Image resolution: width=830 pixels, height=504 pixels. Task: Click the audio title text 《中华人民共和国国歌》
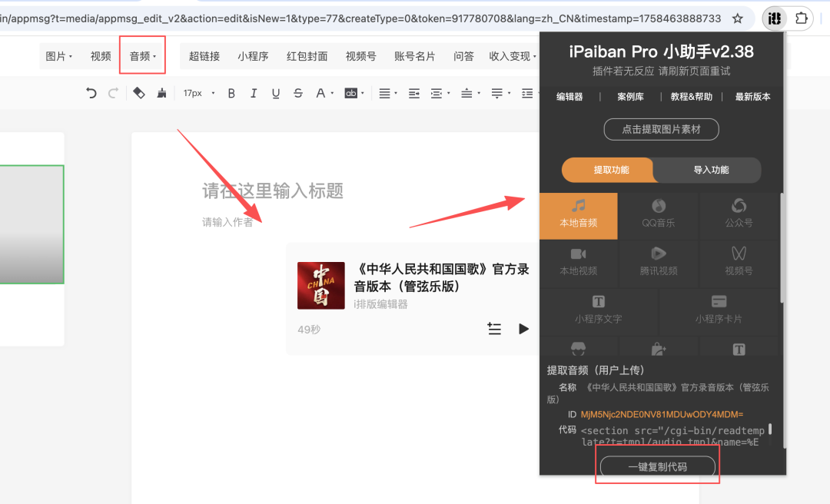pyautogui.click(x=441, y=277)
